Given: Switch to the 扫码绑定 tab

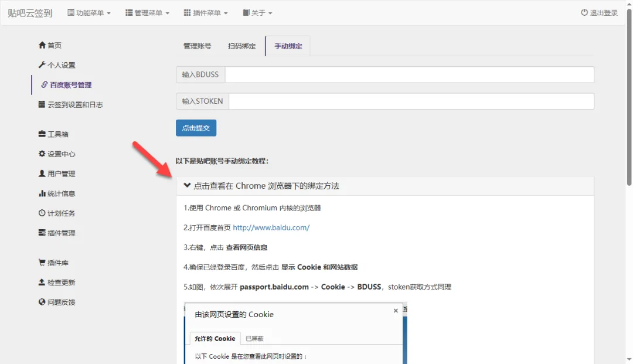Looking at the screenshot, I should click(241, 46).
